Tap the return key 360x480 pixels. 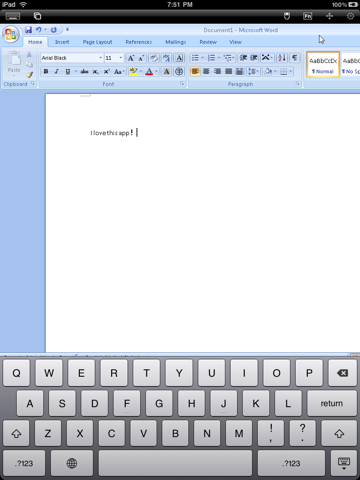[x=332, y=403]
